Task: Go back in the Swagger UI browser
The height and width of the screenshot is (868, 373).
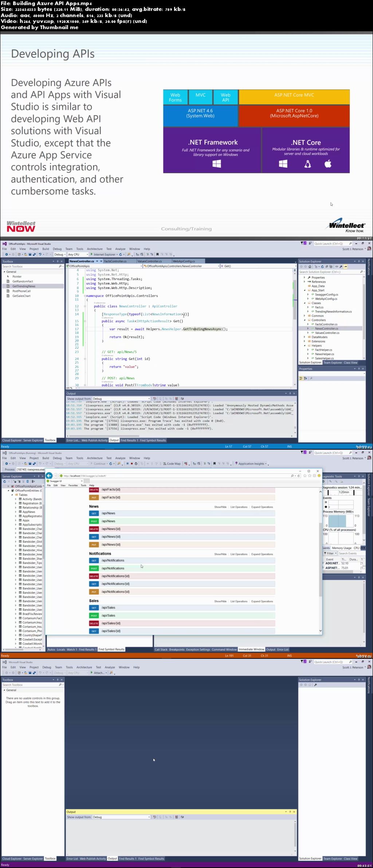Action: (49, 475)
